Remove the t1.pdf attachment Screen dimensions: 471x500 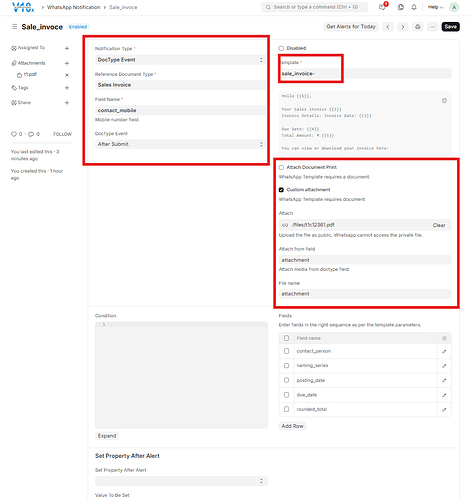(x=67, y=75)
